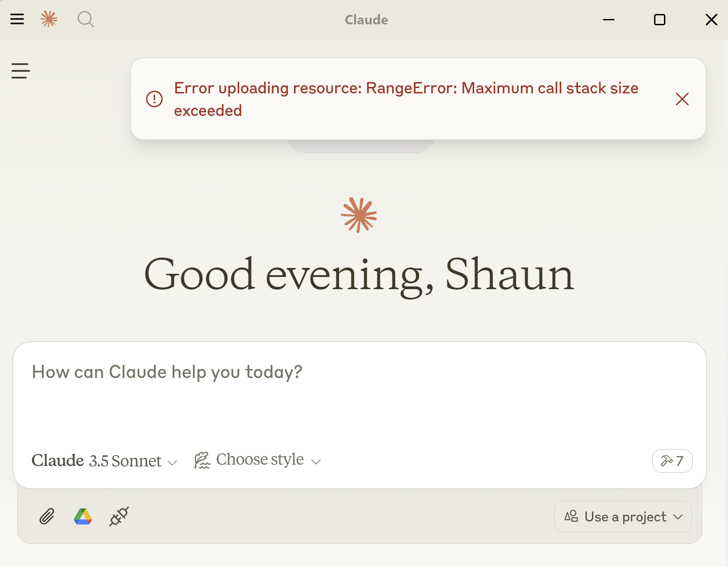The image size is (728, 567).
Task: Expand the 'Use a project' dropdown
Action: [623, 516]
